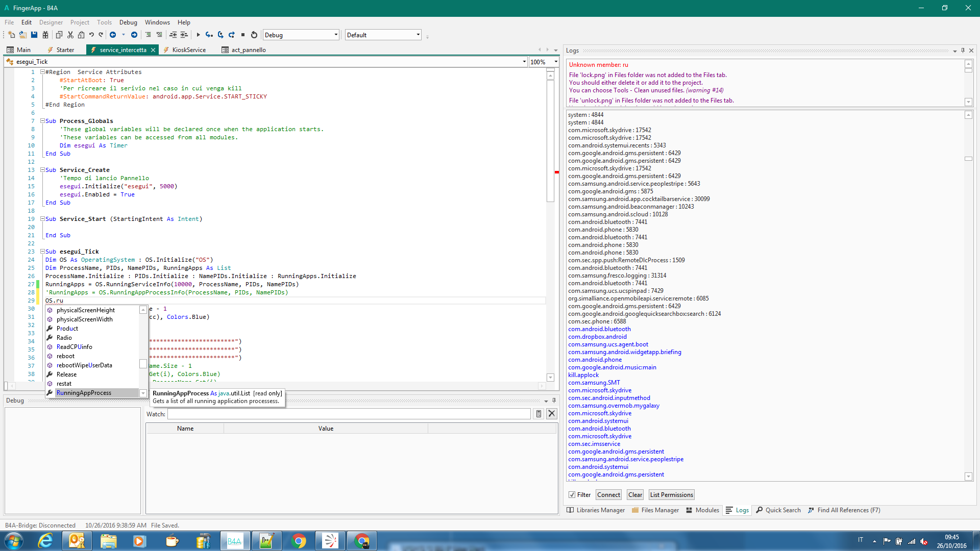
Task: Click the Watch input field
Action: pyautogui.click(x=349, y=414)
